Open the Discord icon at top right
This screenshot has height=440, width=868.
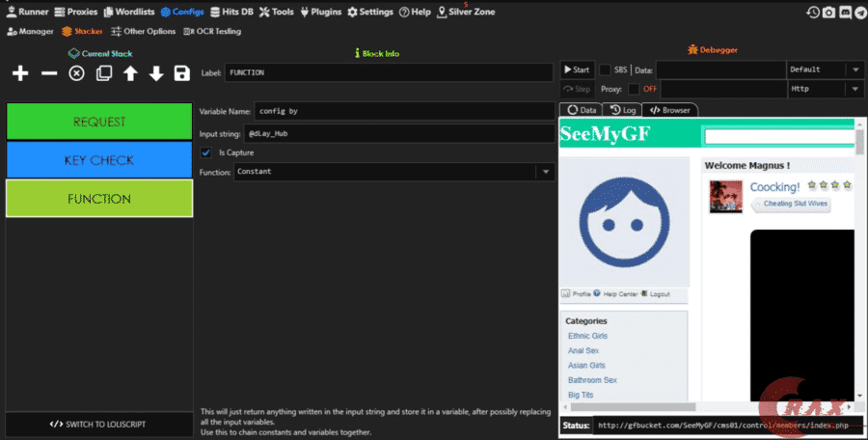845,12
